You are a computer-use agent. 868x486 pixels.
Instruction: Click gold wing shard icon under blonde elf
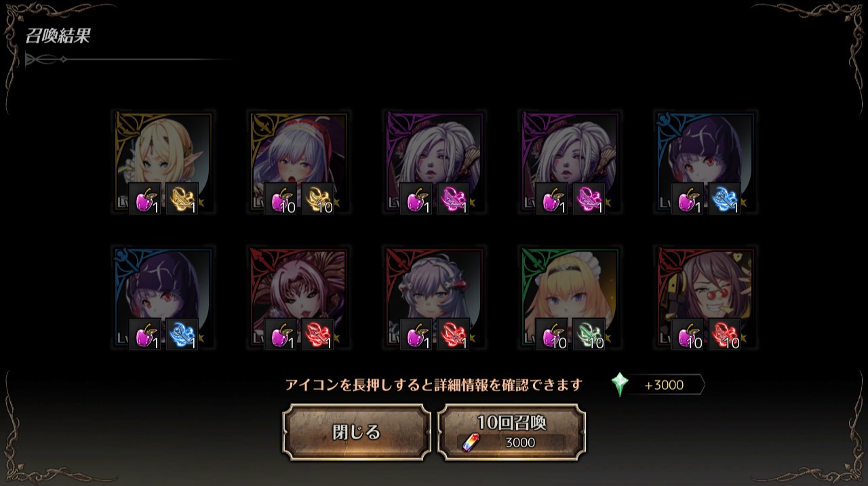(182, 199)
